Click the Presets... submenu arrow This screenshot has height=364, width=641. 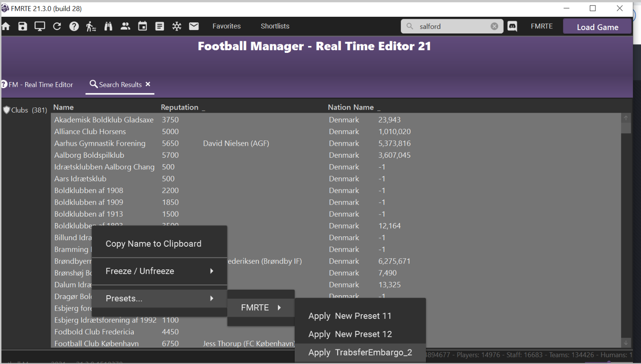click(x=212, y=298)
